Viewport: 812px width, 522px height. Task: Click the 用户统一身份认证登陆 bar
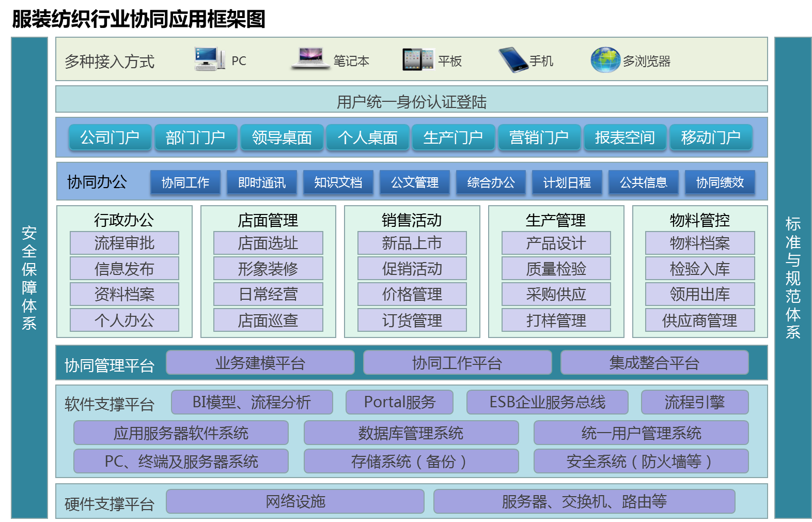pos(412,99)
